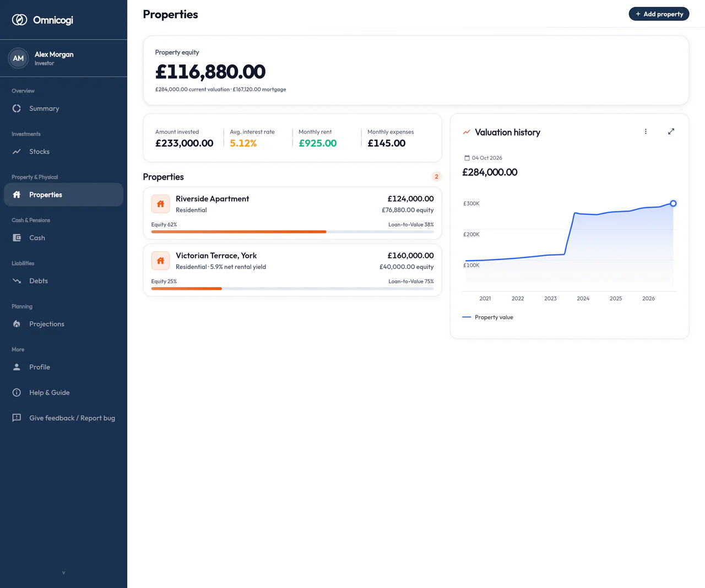705x588 pixels.
Task: Click the Victorian Terrace house icon
Action: click(x=160, y=261)
